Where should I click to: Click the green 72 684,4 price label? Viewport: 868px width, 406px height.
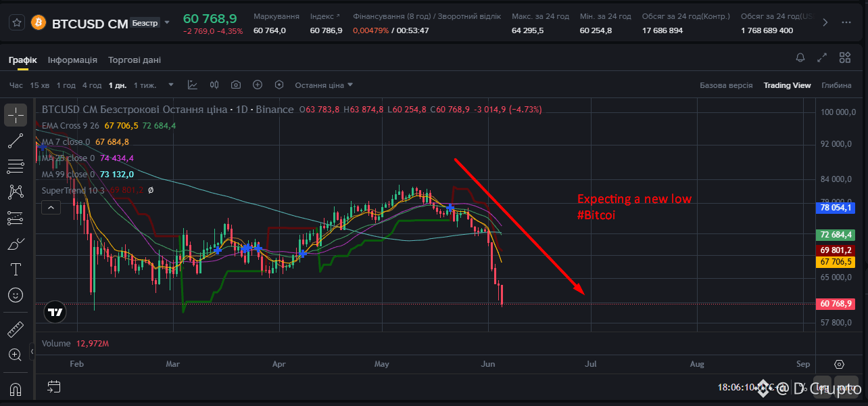tap(836, 235)
